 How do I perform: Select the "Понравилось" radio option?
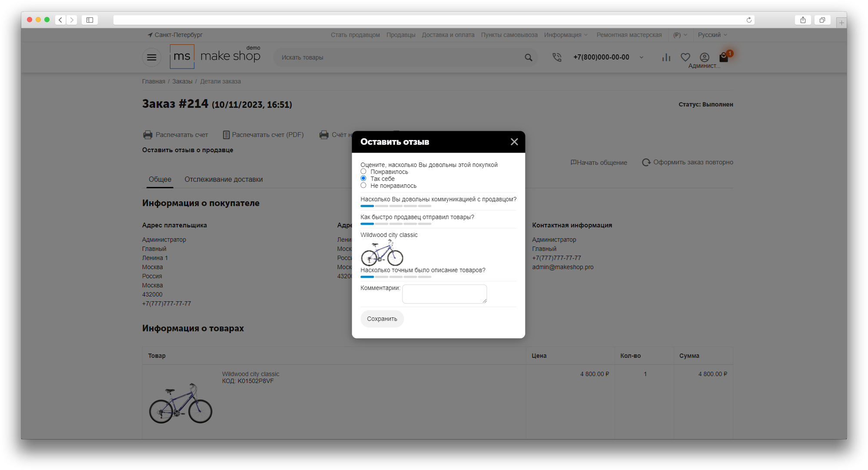pos(363,172)
